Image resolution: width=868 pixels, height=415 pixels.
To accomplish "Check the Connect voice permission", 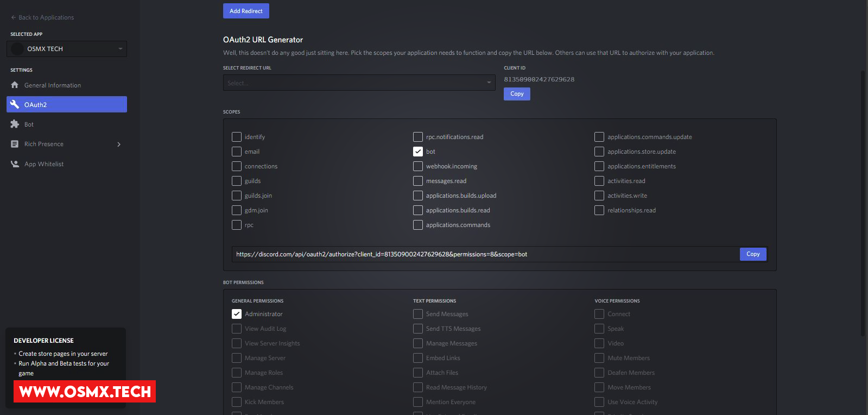I will click(599, 314).
